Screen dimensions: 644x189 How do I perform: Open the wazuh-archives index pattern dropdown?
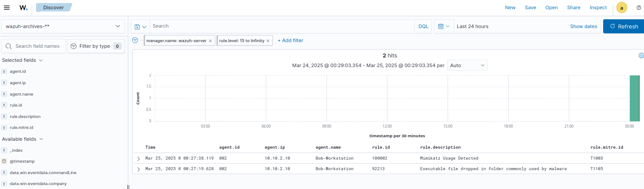click(x=63, y=26)
